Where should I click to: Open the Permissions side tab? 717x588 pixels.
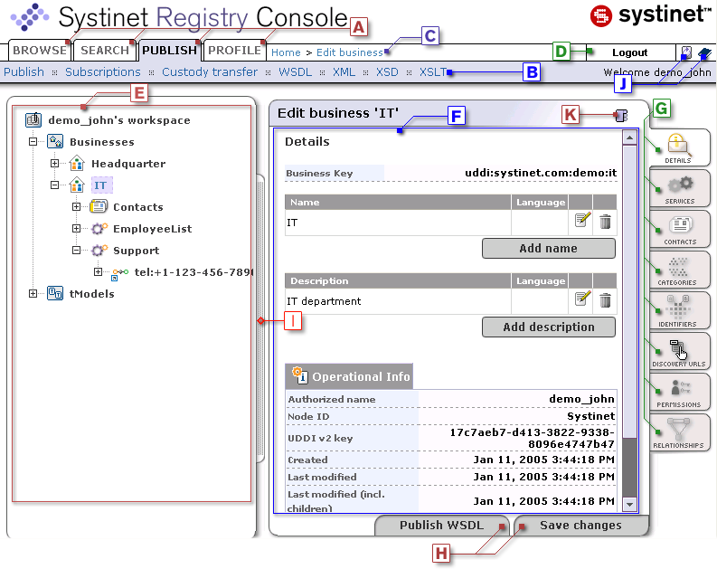pyautogui.click(x=680, y=393)
